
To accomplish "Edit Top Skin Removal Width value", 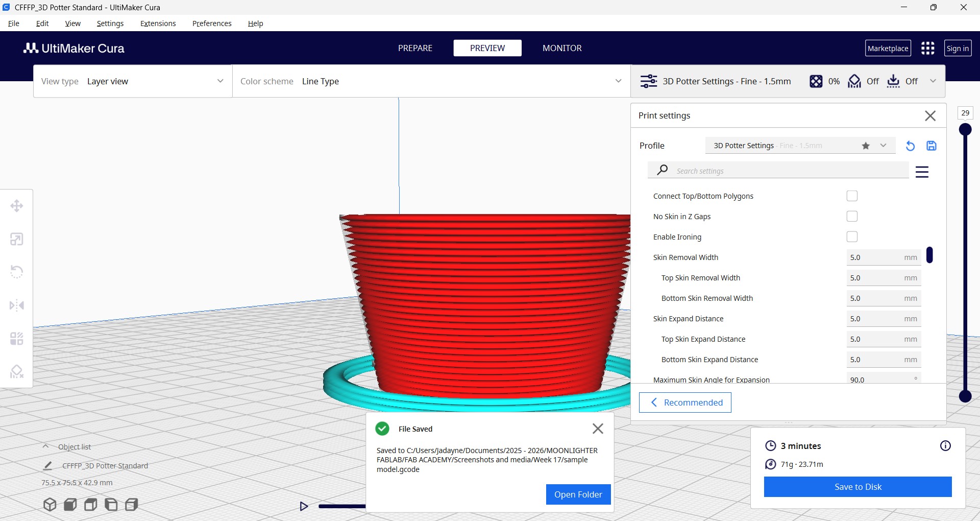I will pos(884,278).
